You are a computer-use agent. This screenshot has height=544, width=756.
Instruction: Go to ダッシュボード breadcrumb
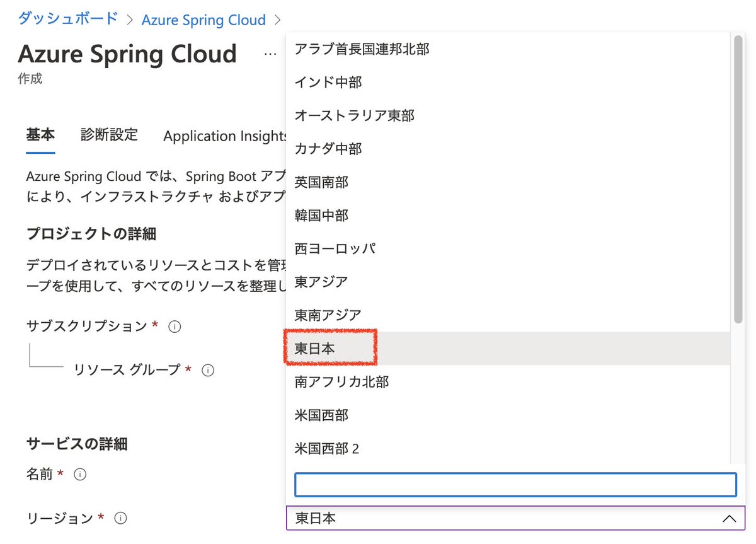(x=67, y=19)
